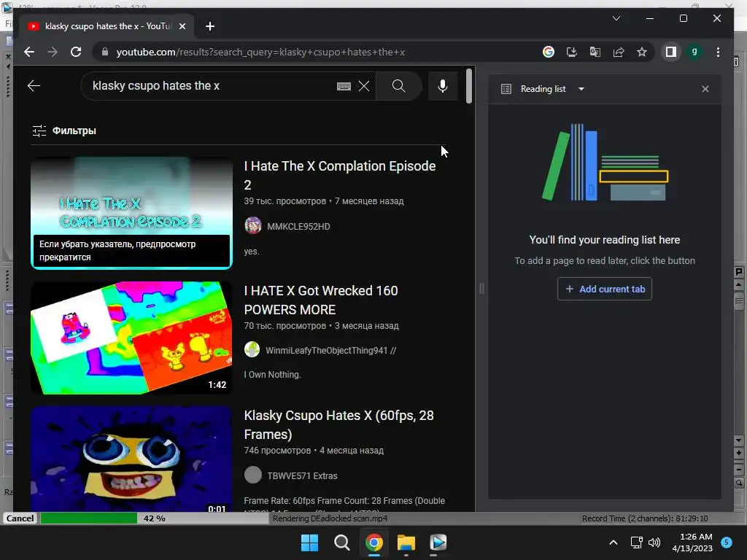This screenshot has height=560, width=747.
Task: Click the TBWVE571 Extras channel avatar
Action: [253, 475]
